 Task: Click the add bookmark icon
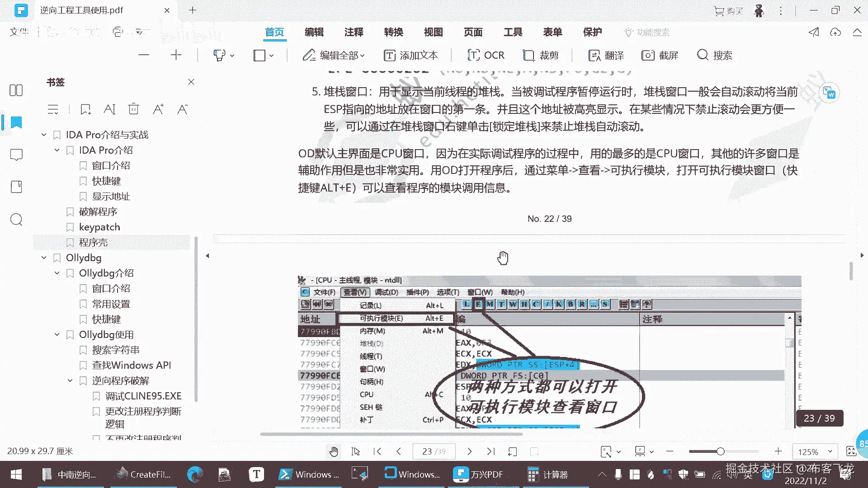coord(85,109)
